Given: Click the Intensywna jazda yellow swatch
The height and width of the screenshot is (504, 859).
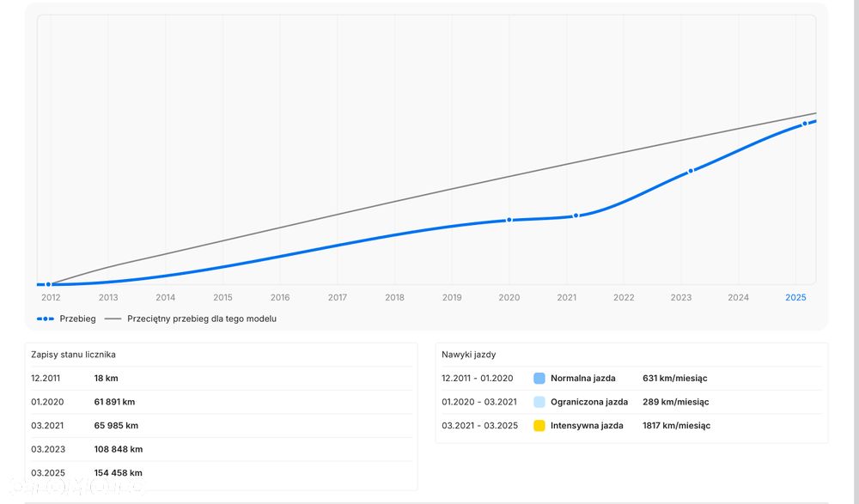Looking at the screenshot, I should [x=539, y=426].
